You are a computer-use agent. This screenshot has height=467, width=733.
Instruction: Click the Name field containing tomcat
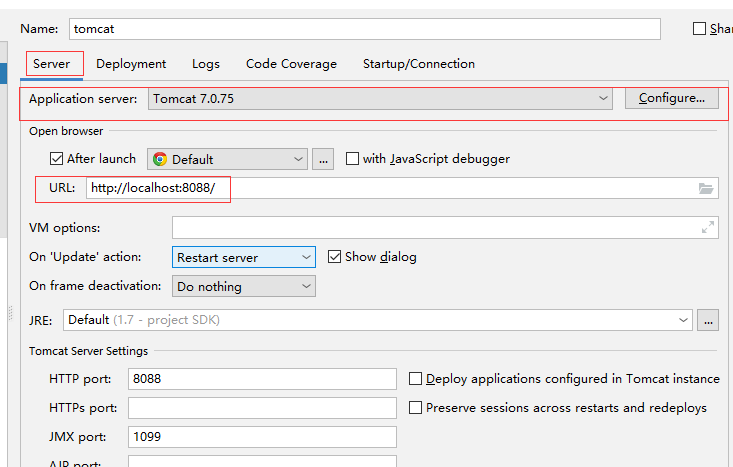coord(365,29)
